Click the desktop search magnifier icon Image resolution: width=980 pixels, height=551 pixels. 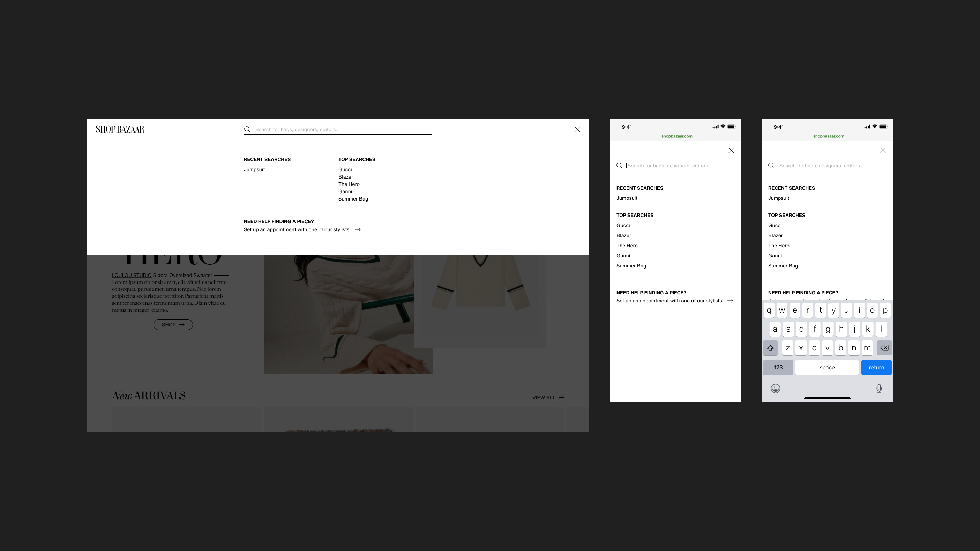click(247, 129)
